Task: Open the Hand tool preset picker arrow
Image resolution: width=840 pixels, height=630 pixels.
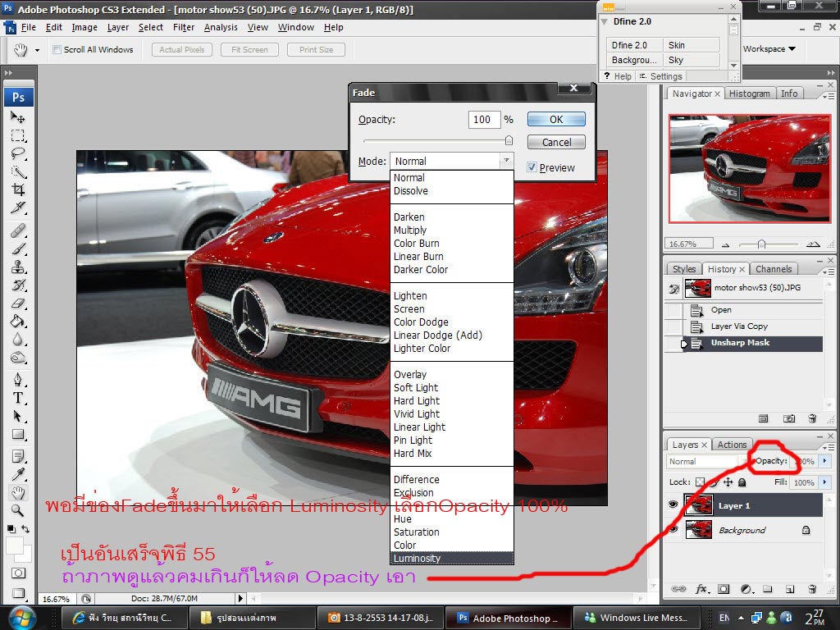Action: 37,50
